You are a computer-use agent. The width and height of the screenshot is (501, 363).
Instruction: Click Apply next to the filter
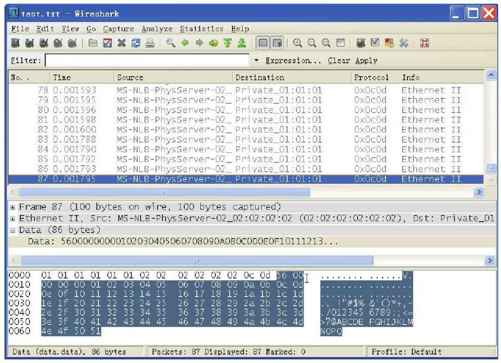coord(366,61)
